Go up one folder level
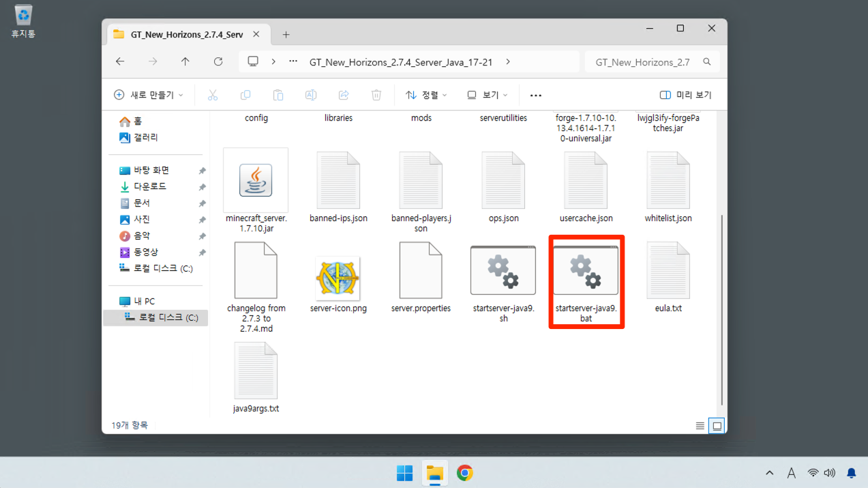868x488 pixels. 185,61
